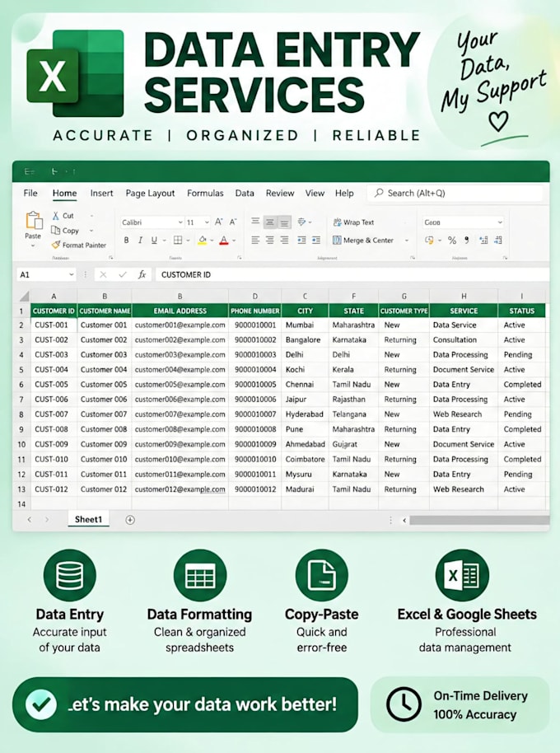This screenshot has height=753, width=560.
Task: Set Bottom Align for cell text
Action: (x=285, y=222)
